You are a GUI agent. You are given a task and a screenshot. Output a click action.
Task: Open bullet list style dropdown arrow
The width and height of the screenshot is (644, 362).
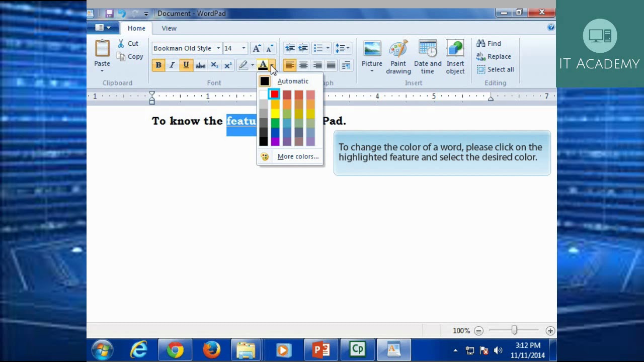coord(328,48)
